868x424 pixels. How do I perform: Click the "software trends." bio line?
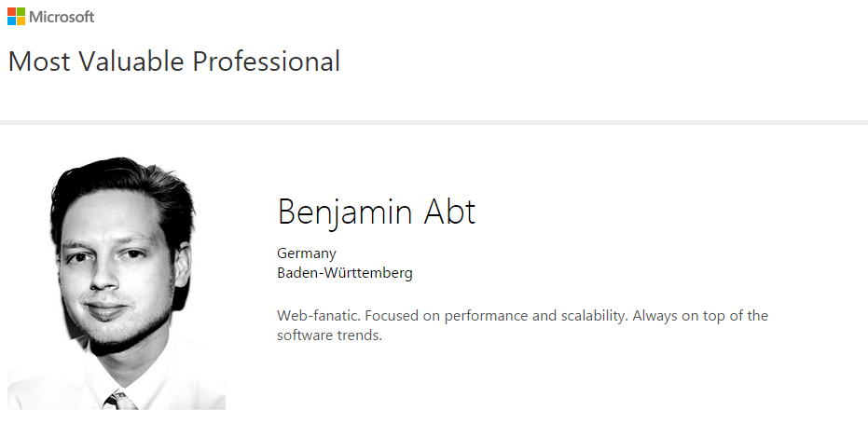330,335
